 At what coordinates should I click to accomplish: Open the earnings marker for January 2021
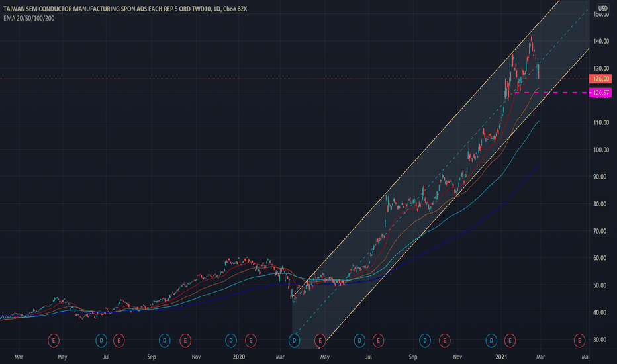pos(510,340)
